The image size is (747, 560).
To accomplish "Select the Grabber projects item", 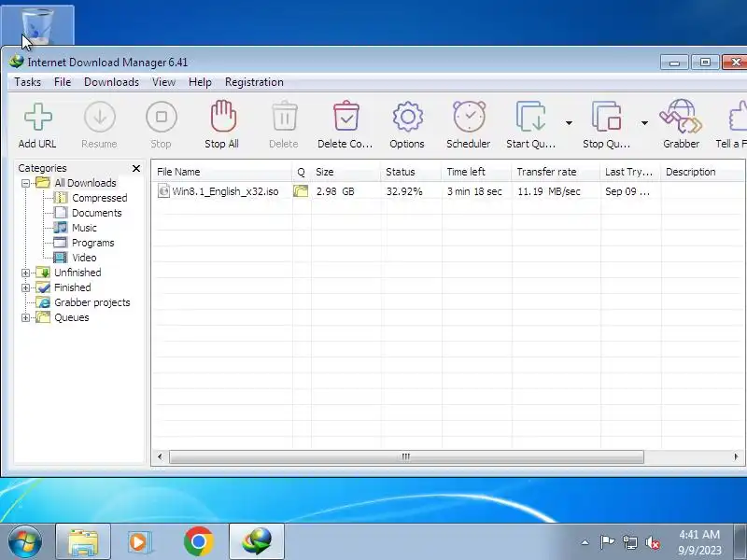I will (x=92, y=302).
